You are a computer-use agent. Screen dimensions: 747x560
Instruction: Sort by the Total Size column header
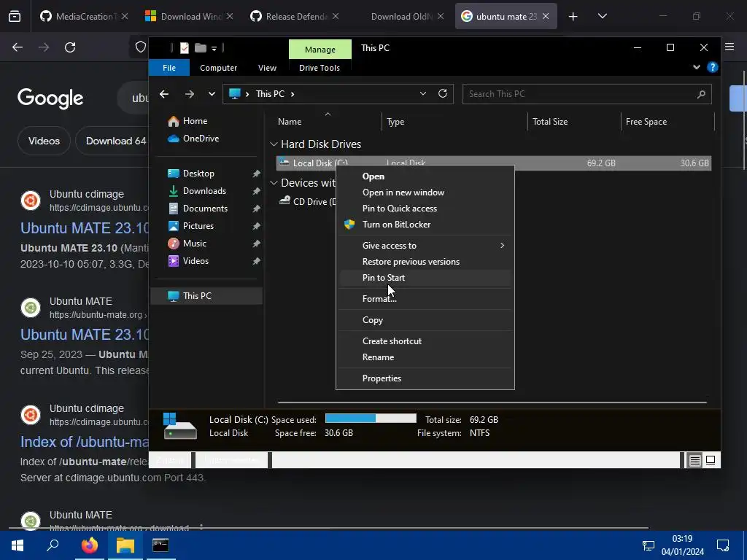550,122
